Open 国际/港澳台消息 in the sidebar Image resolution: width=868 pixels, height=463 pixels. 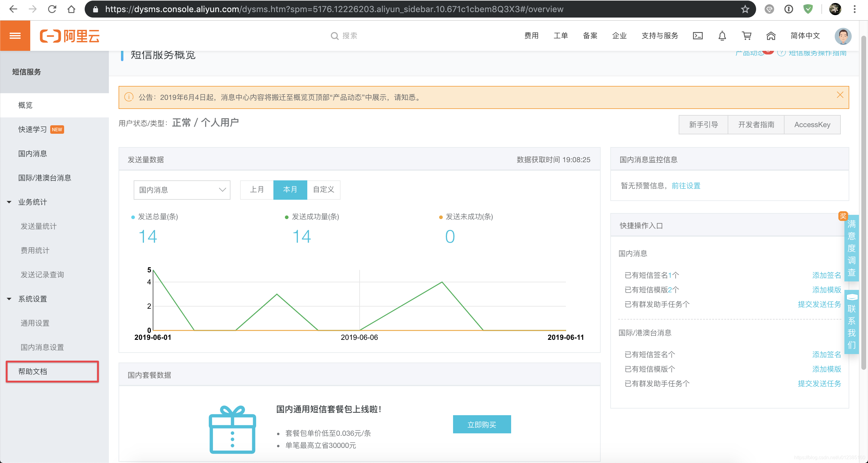coord(54,178)
